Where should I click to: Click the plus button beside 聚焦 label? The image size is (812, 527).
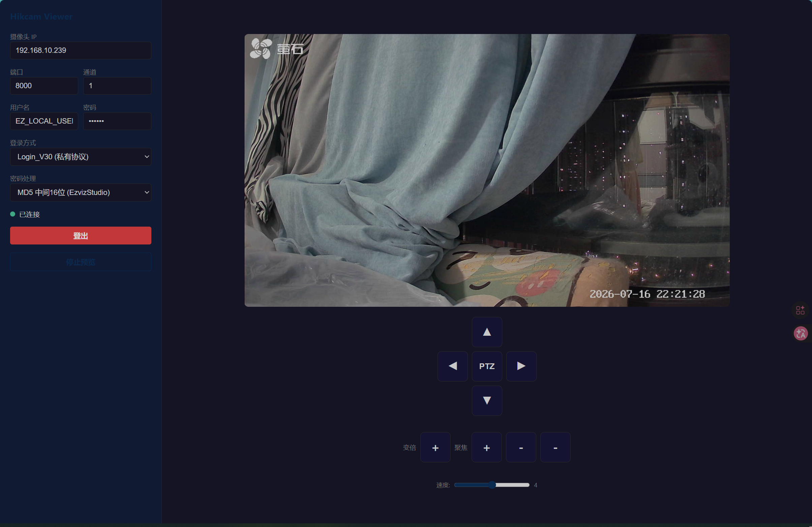[x=486, y=447]
